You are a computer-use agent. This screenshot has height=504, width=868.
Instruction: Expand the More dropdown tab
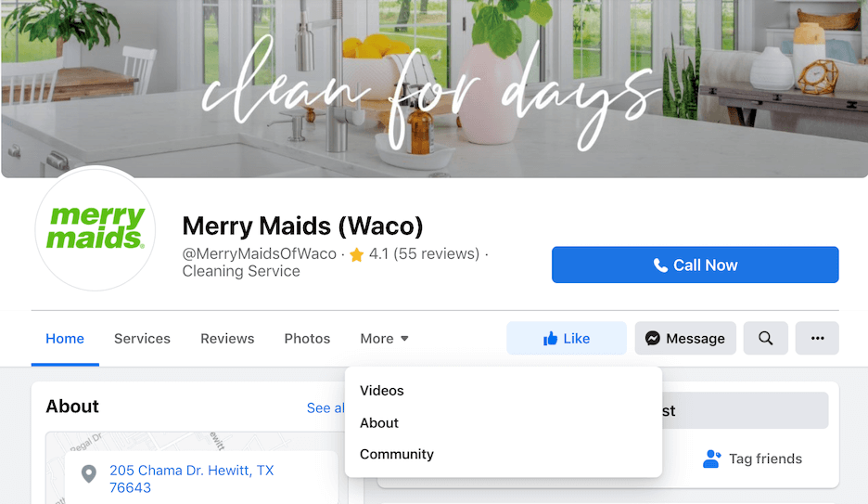click(384, 339)
